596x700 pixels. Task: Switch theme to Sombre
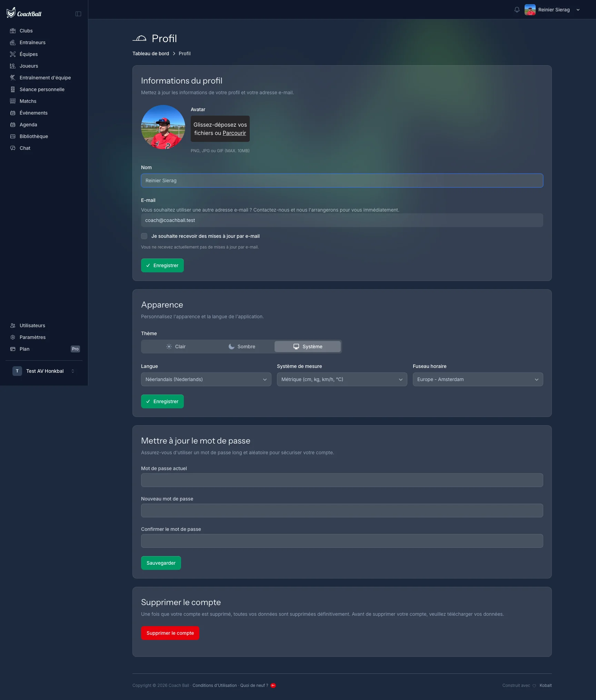[242, 347]
